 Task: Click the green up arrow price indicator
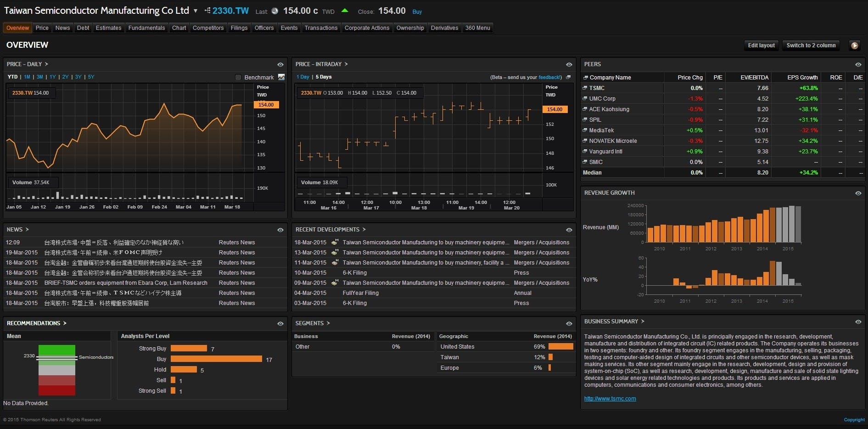point(345,11)
